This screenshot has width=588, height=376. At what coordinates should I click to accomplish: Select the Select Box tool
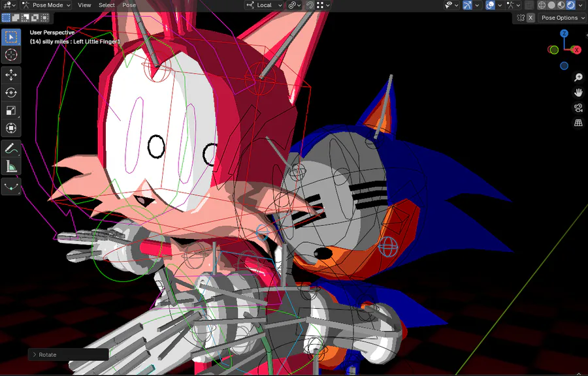pyautogui.click(x=11, y=37)
